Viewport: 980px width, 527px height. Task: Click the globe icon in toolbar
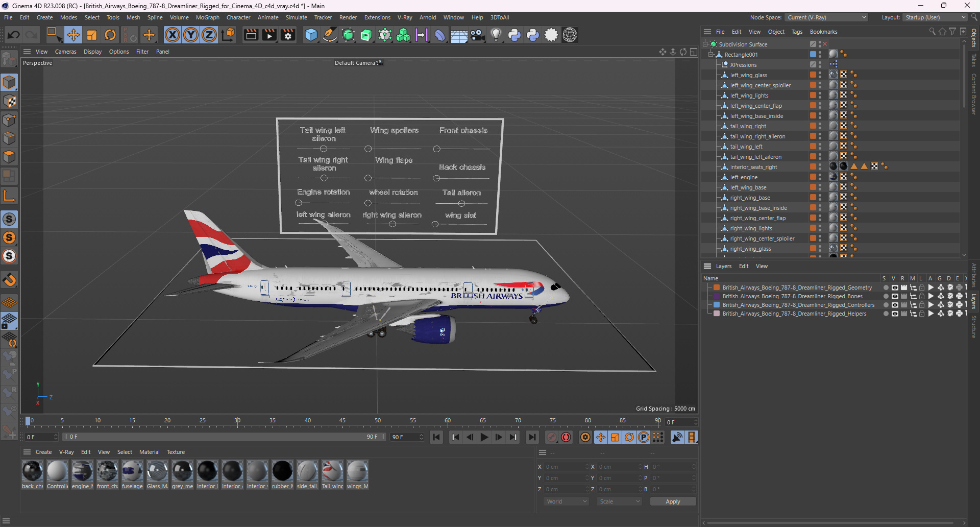[570, 35]
